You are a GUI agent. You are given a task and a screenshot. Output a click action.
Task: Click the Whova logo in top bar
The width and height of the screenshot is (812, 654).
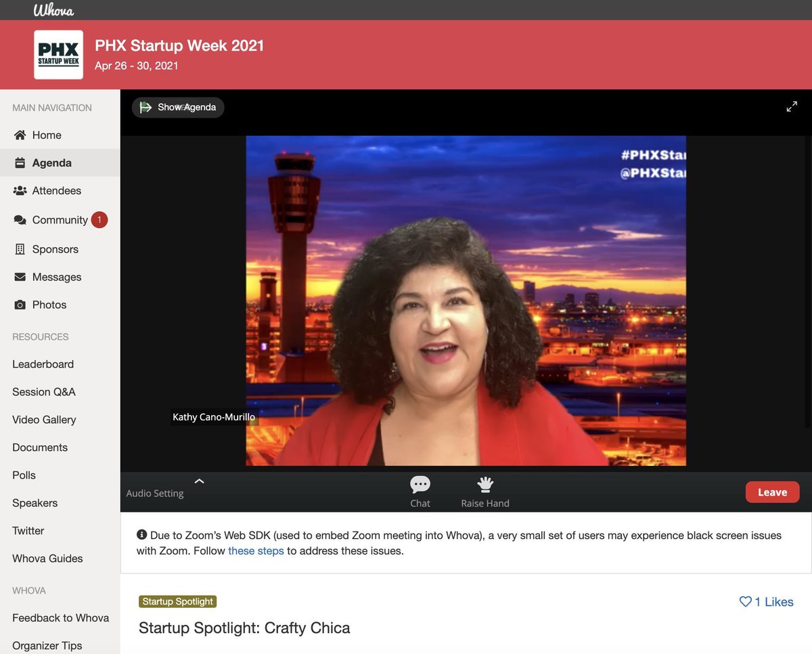click(53, 9)
